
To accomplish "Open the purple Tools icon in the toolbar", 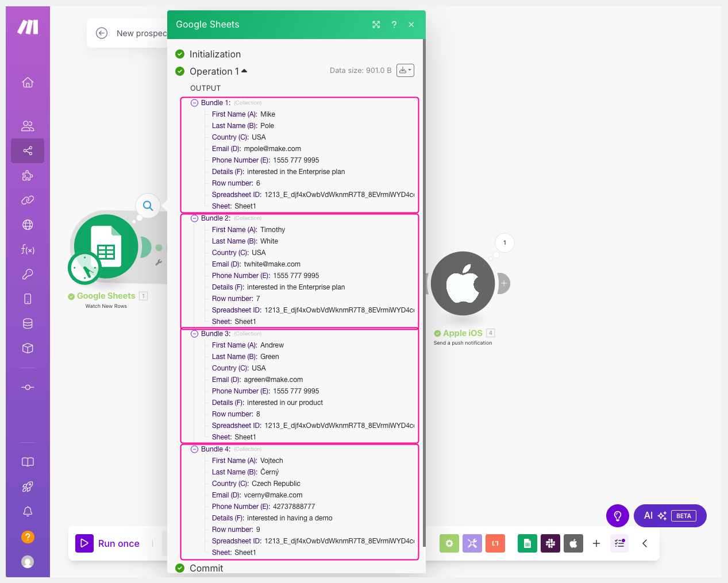I will (472, 543).
